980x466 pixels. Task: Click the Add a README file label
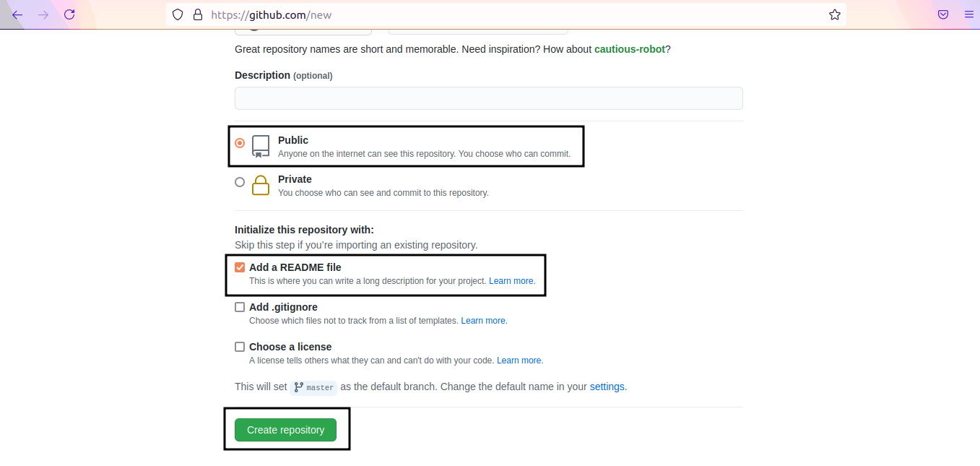295,267
